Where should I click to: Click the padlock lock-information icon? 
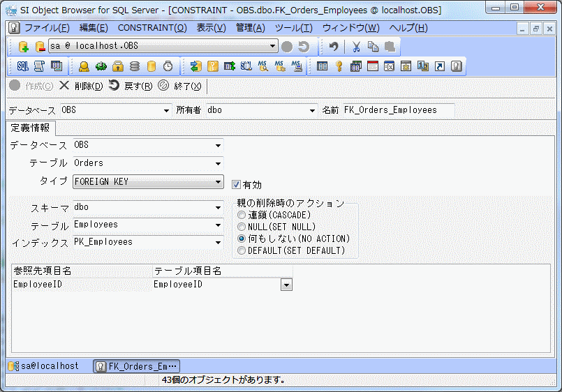tap(118, 66)
